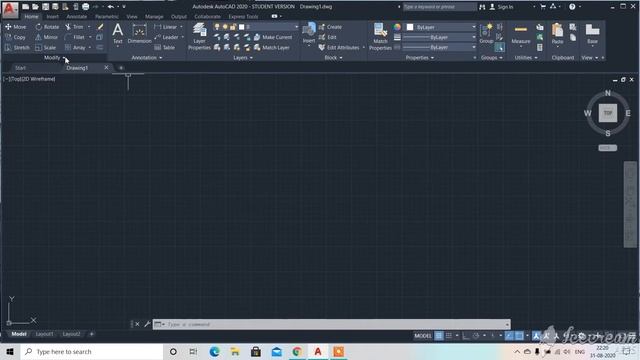This screenshot has height=360, width=640.
Task: Click the Text annotation tool
Action: 118,33
